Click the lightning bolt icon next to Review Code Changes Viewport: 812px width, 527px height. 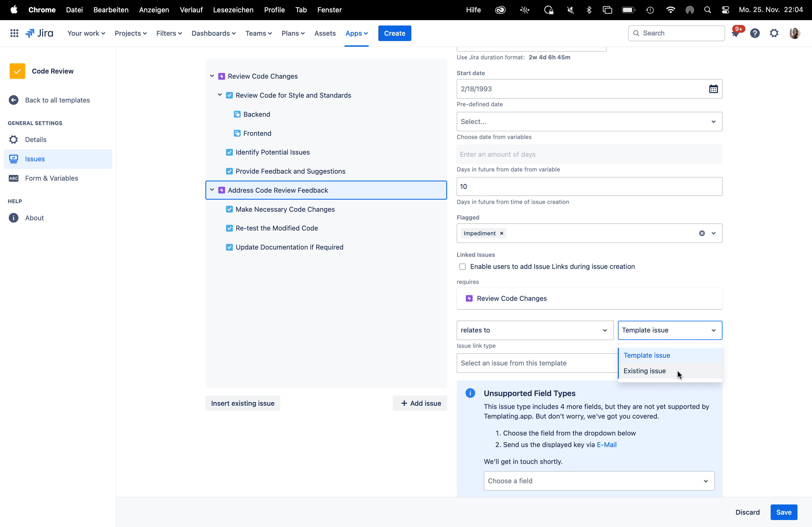point(222,76)
